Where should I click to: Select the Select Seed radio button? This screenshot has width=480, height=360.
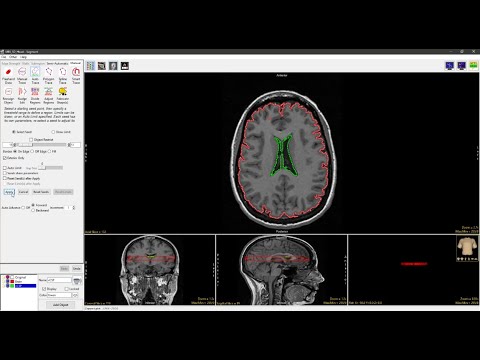[14, 132]
